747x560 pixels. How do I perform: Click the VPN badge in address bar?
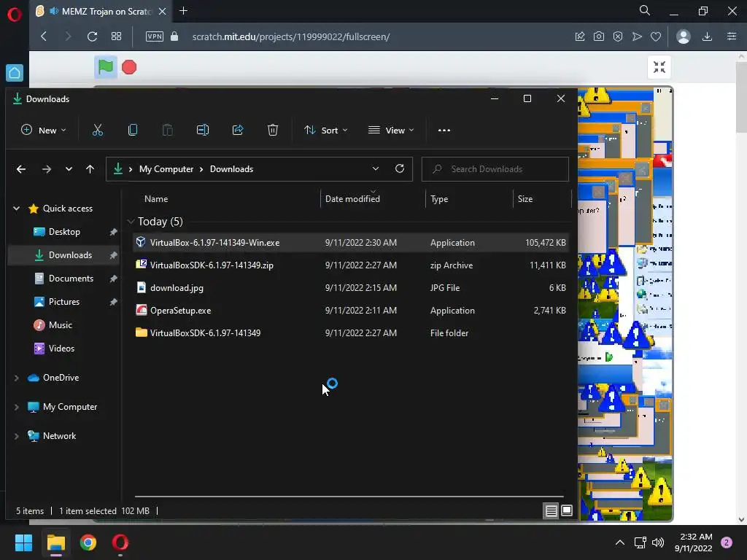click(x=155, y=36)
